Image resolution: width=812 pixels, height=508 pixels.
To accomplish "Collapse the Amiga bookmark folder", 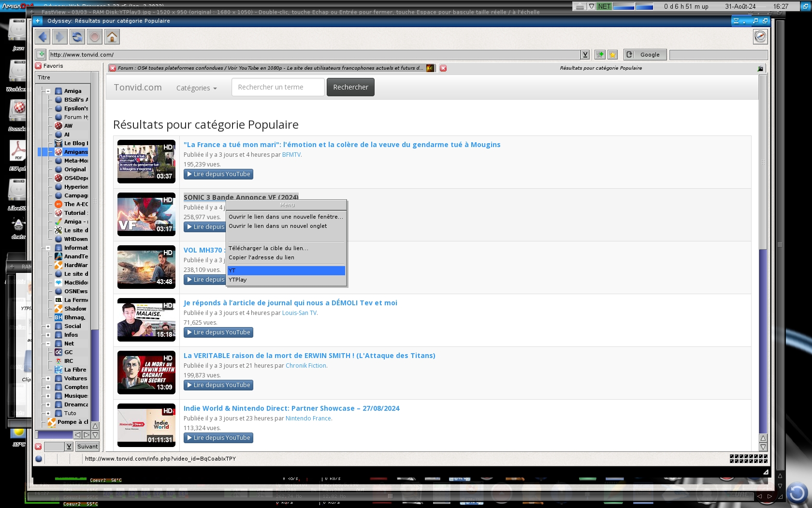I will coord(48,91).
